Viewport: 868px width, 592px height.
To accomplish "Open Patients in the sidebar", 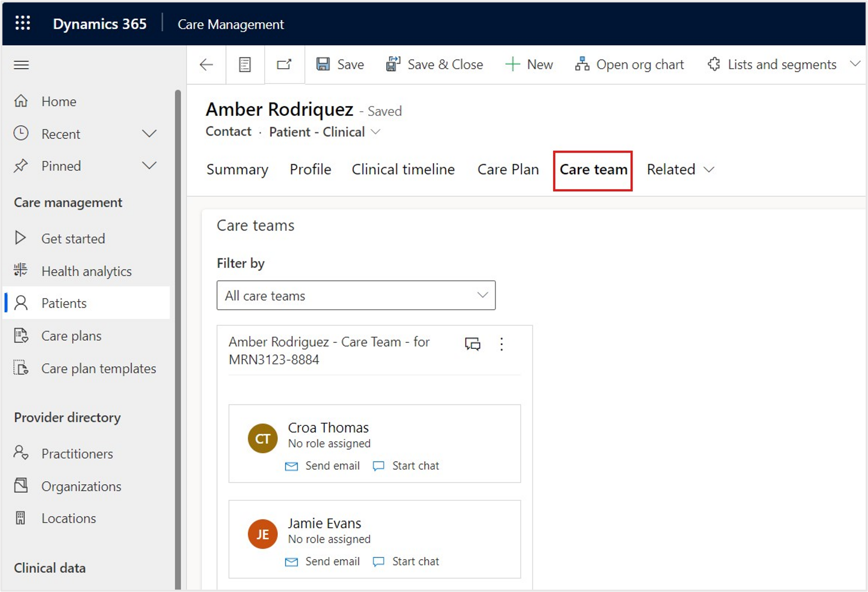I will pos(87,303).
